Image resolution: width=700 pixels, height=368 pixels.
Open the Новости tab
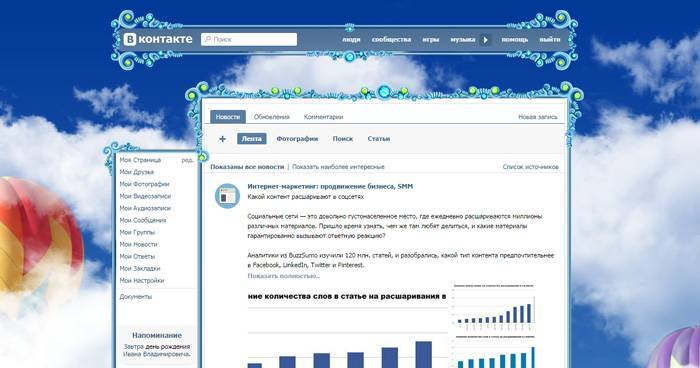click(x=228, y=117)
